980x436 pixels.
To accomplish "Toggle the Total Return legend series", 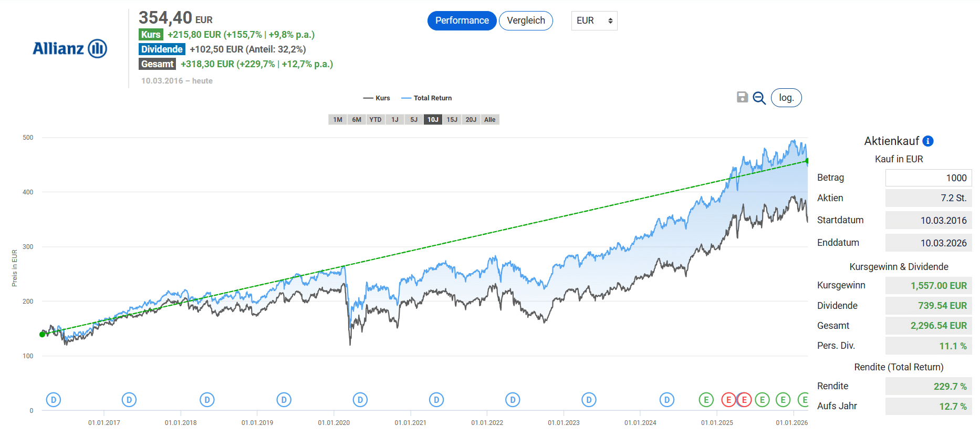I will [426, 98].
